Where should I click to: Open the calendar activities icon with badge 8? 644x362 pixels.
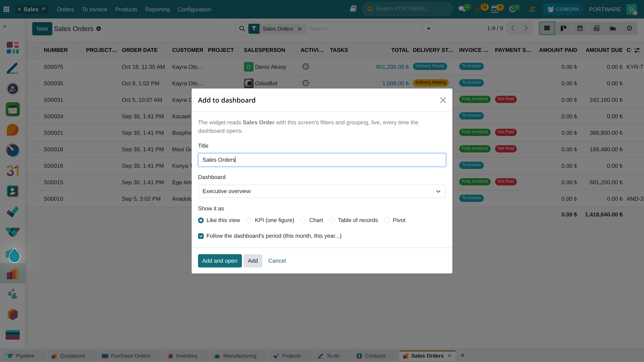tap(495, 9)
